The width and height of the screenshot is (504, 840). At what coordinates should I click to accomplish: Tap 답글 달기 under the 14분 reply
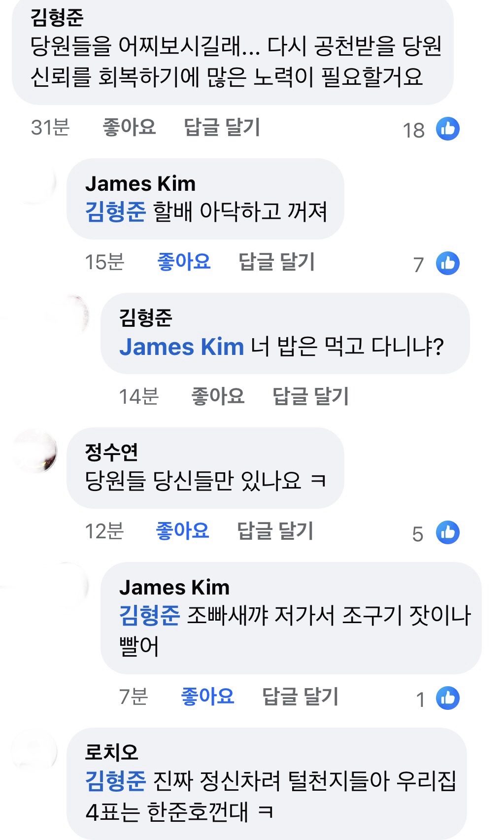tap(310, 396)
